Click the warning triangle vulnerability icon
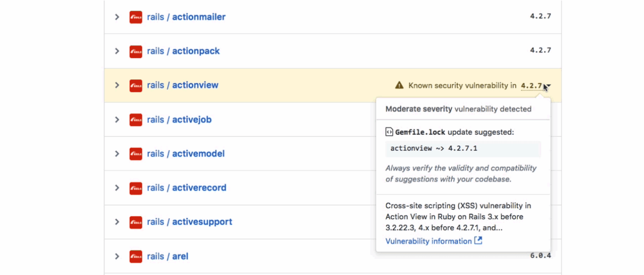The height and width of the screenshot is (275, 644). click(x=399, y=85)
